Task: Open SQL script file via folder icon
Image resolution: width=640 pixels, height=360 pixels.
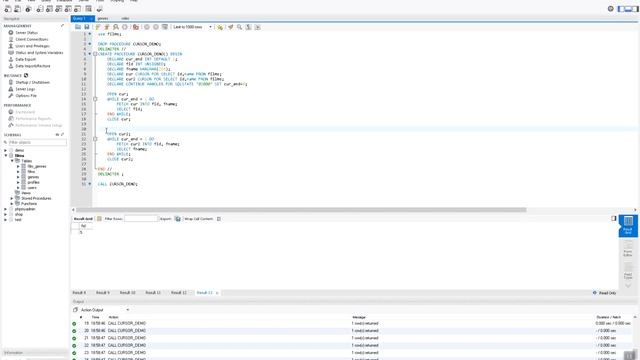Action: pos(78,27)
